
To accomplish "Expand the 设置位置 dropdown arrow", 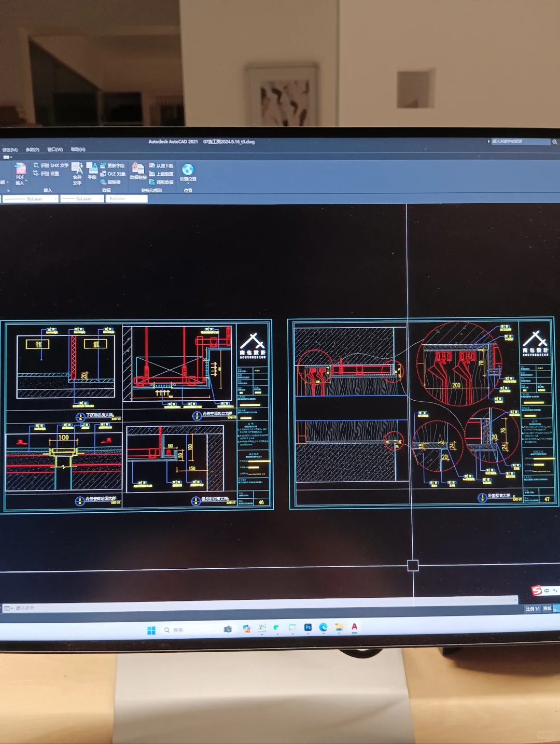I will point(188,183).
